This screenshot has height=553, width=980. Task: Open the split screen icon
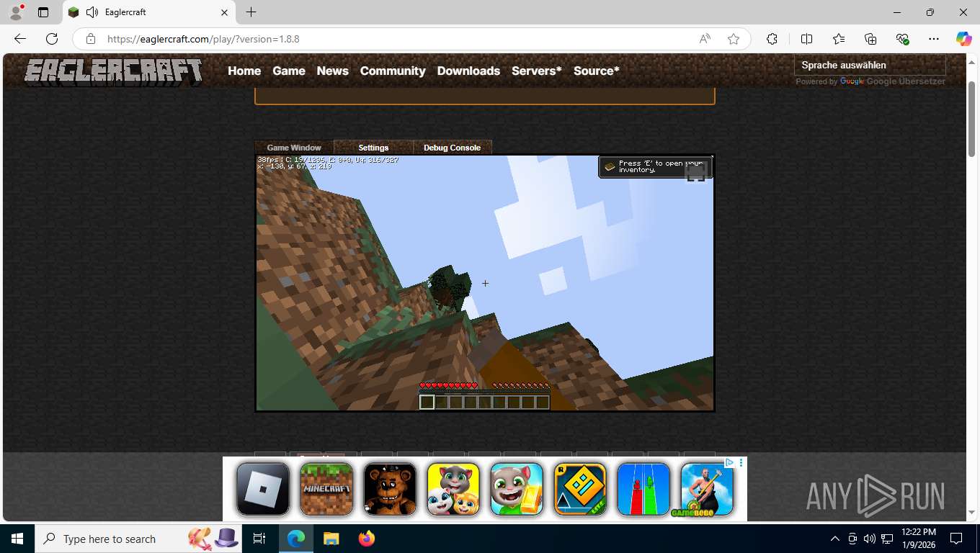tap(806, 39)
